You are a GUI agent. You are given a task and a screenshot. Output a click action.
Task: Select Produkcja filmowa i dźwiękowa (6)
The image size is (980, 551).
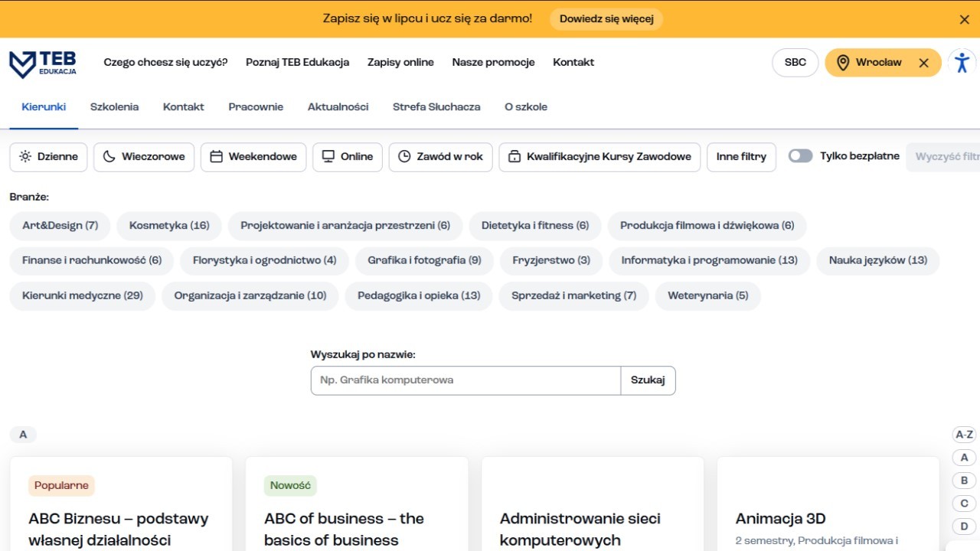point(707,226)
